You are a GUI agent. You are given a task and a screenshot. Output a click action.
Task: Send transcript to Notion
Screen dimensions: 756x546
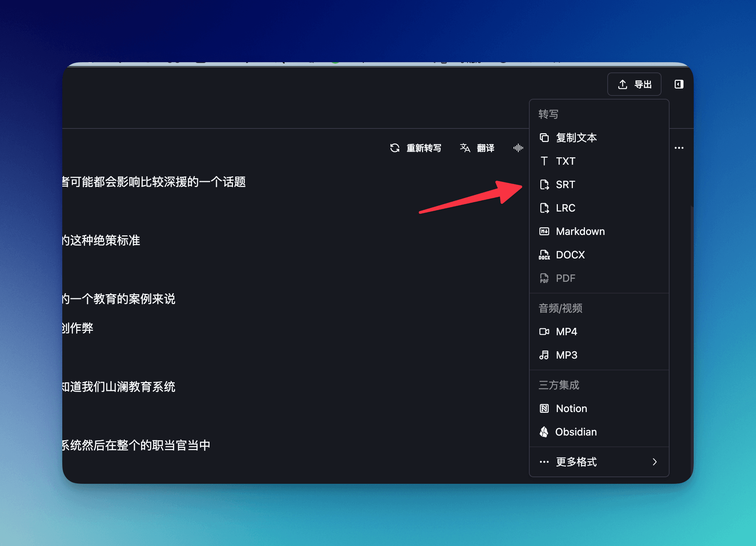[x=599, y=408]
